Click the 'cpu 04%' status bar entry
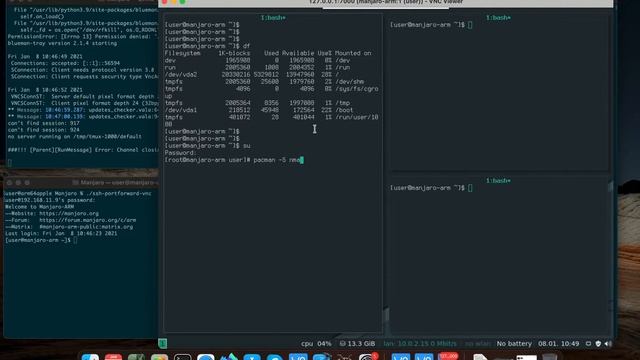The width and height of the screenshot is (640, 360). (316, 344)
